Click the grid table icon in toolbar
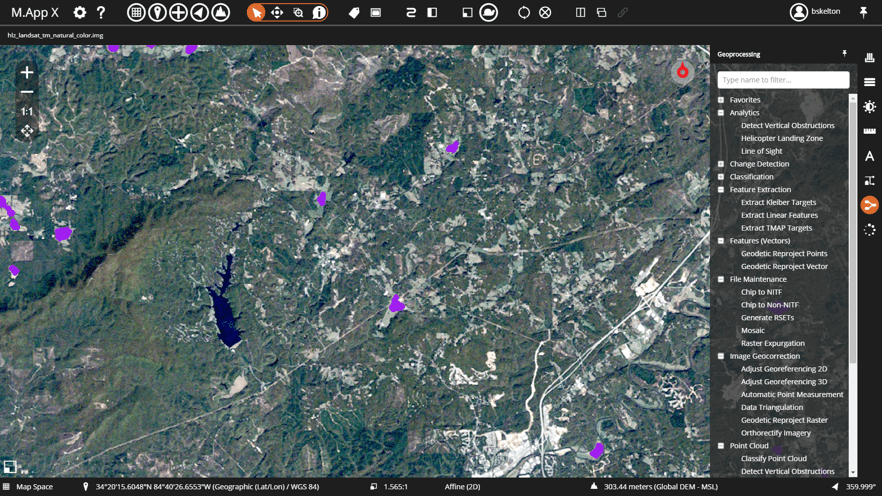This screenshot has width=882, height=496. (136, 12)
